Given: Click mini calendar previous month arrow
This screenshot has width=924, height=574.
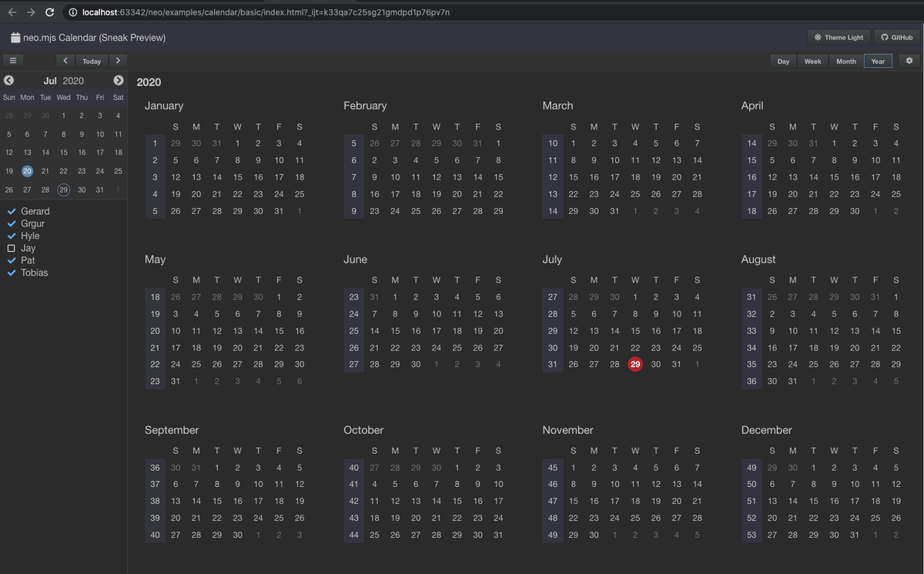Looking at the screenshot, I should pyautogui.click(x=8, y=80).
